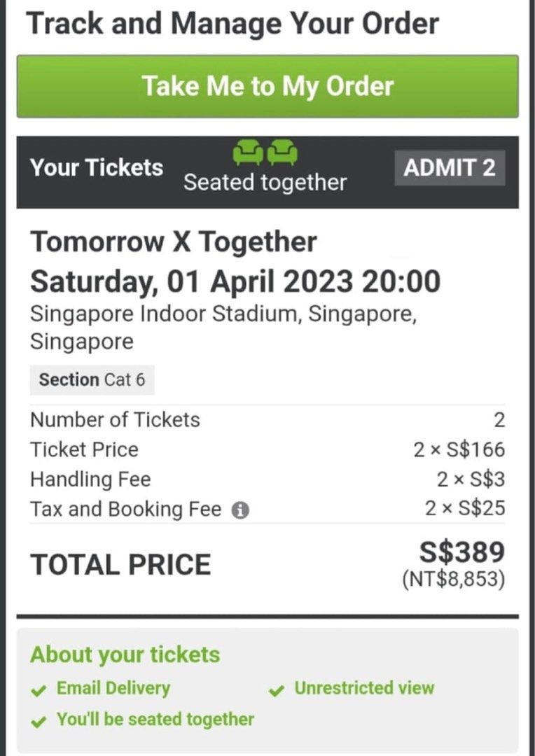Open the Track and Manage Your Order header
The width and height of the screenshot is (535, 756).
[x=233, y=23]
